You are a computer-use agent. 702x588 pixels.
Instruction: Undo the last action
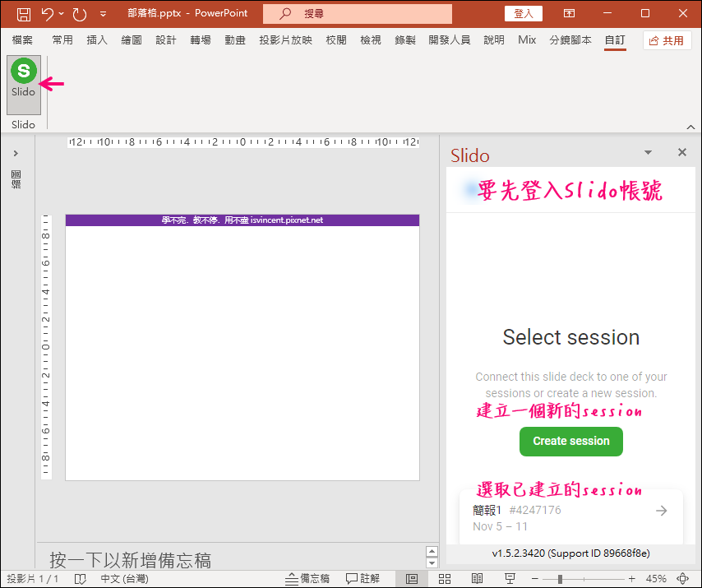click(x=47, y=14)
